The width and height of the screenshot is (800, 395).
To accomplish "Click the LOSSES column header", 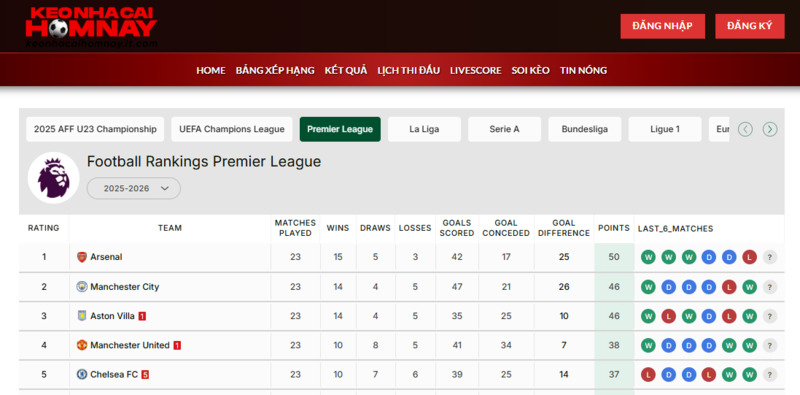I will pos(415,228).
